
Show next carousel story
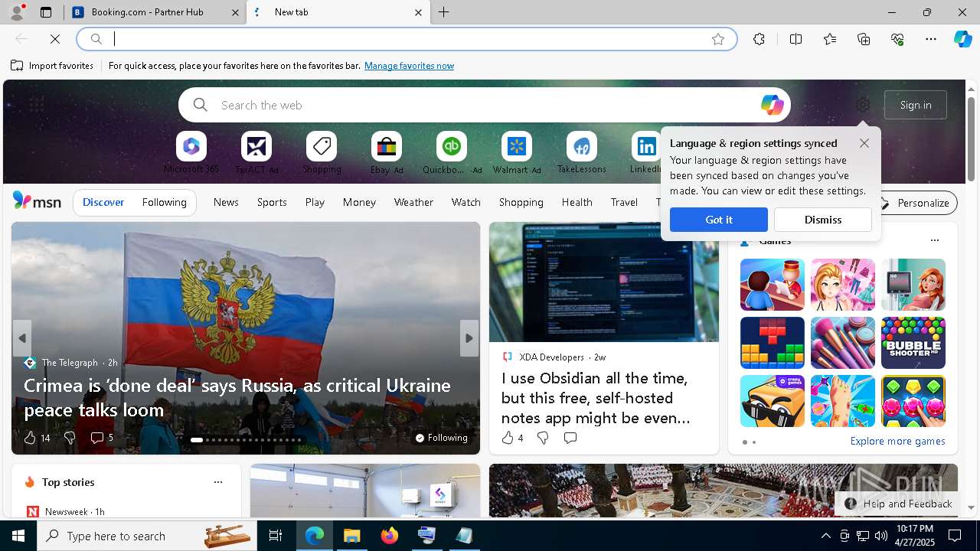pos(469,338)
